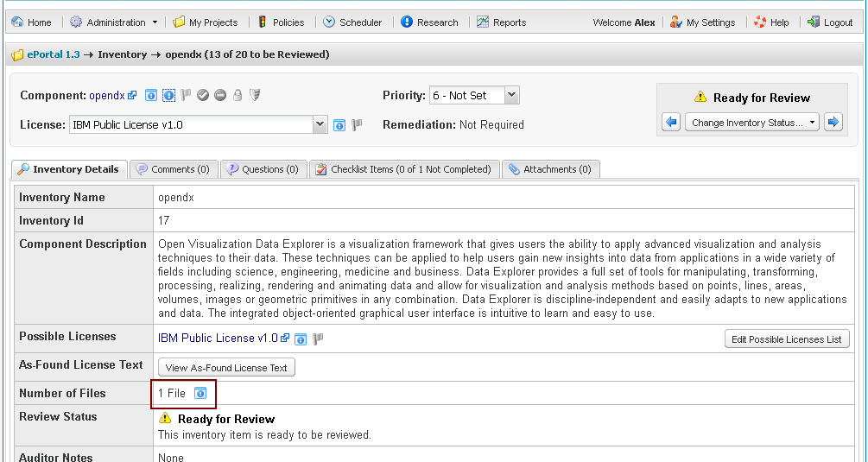Click the Home house icon
This screenshot has height=462, width=868.
click(x=18, y=22)
